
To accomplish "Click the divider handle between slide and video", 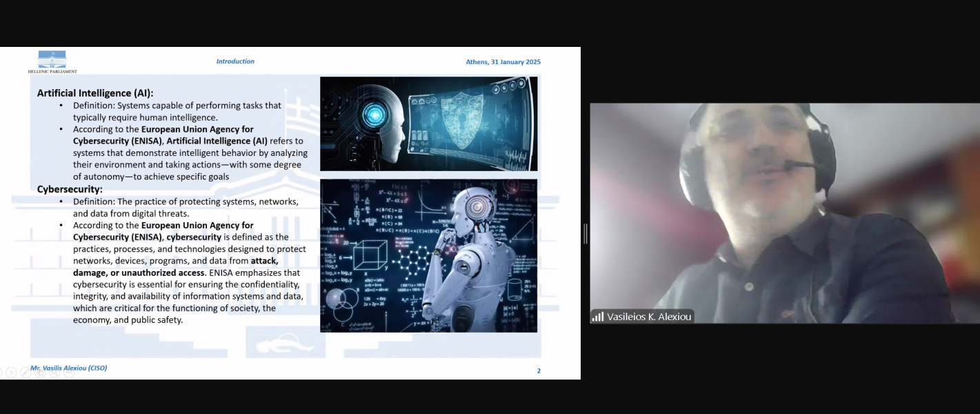I will (x=585, y=234).
